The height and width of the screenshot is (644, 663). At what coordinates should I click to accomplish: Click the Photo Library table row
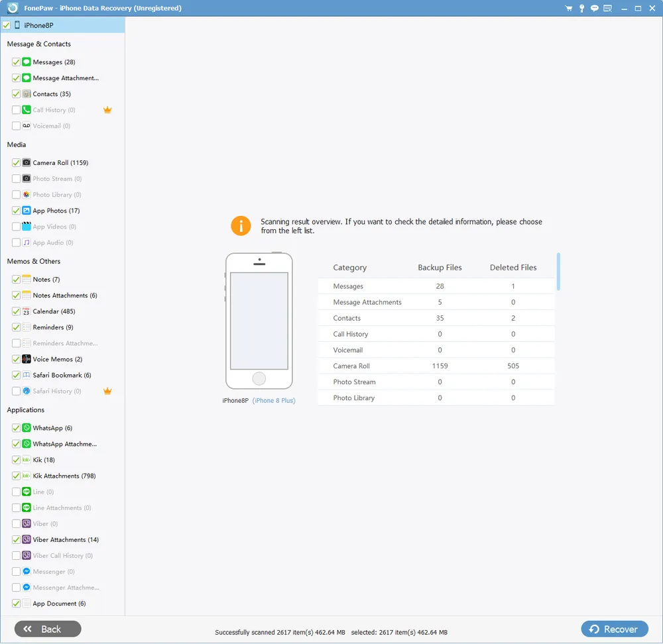436,398
